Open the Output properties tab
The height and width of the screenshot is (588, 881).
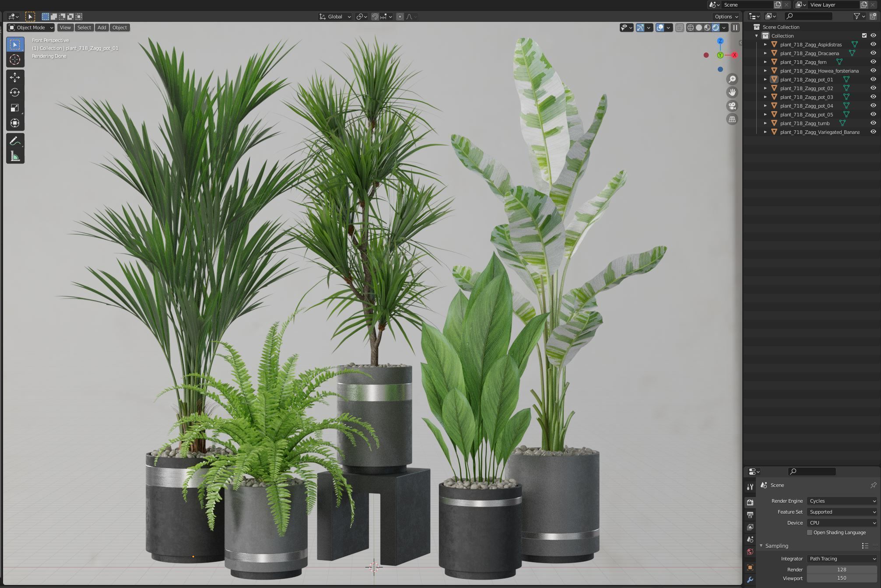750,515
